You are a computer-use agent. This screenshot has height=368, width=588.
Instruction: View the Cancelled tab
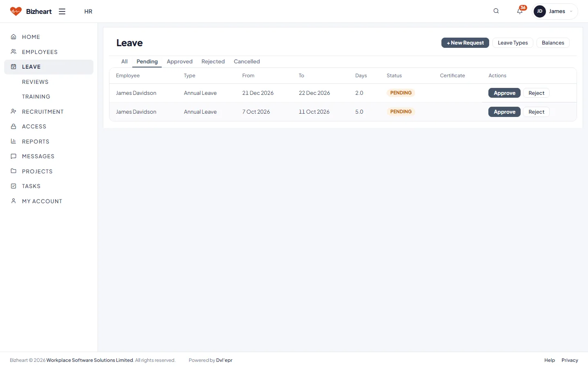point(247,61)
